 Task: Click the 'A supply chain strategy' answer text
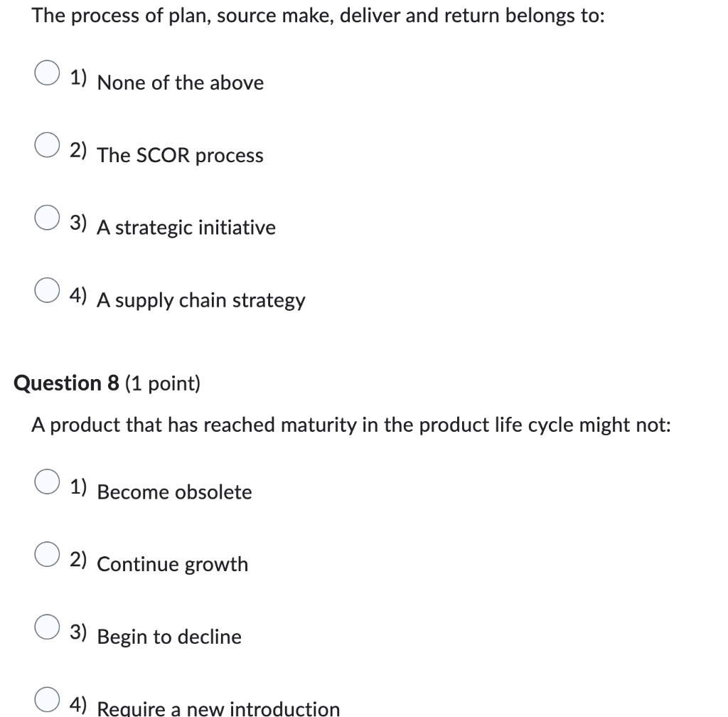201,301
